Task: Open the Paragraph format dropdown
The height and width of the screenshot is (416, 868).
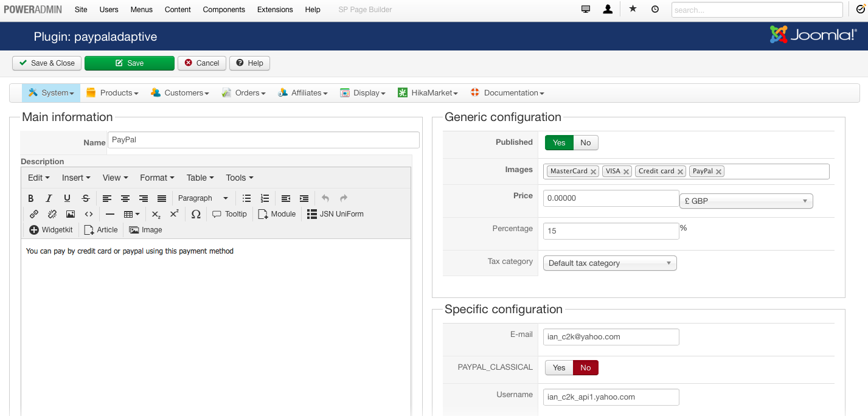Action: pyautogui.click(x=203, y=198)
